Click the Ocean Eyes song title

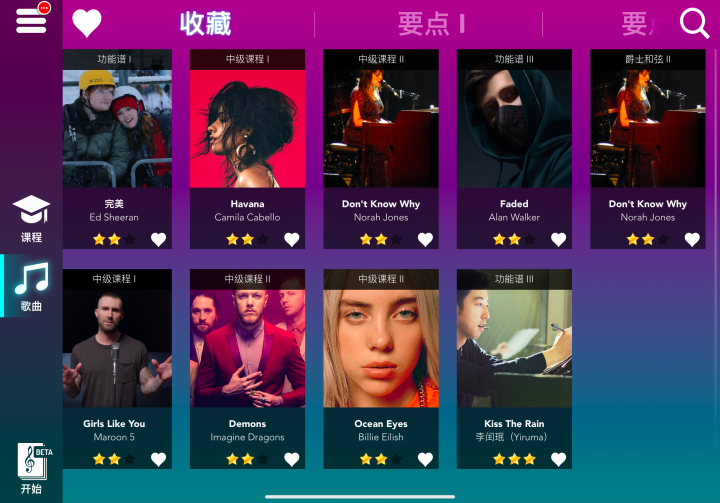click(x=381, y=424)
